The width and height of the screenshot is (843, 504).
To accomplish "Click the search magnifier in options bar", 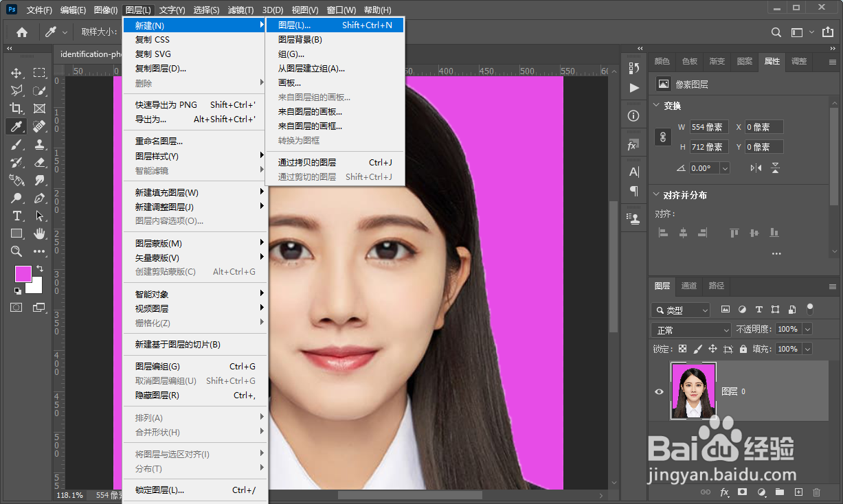I will tap(776, 32).
